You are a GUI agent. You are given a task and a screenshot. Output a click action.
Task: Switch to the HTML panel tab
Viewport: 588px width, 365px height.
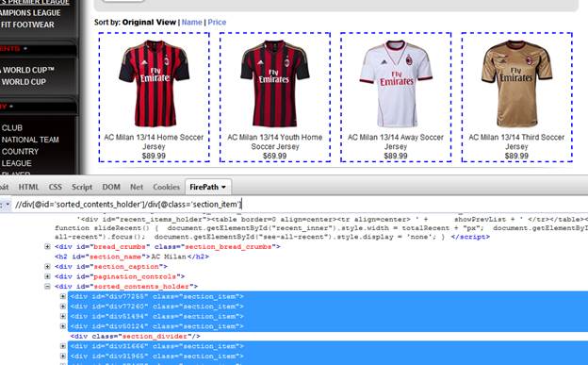pos(28,187)
